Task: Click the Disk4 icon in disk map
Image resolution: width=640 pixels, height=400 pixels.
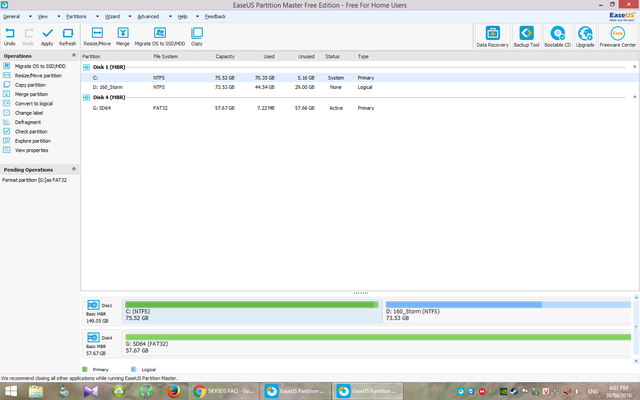Action: [x=93, y=337]
